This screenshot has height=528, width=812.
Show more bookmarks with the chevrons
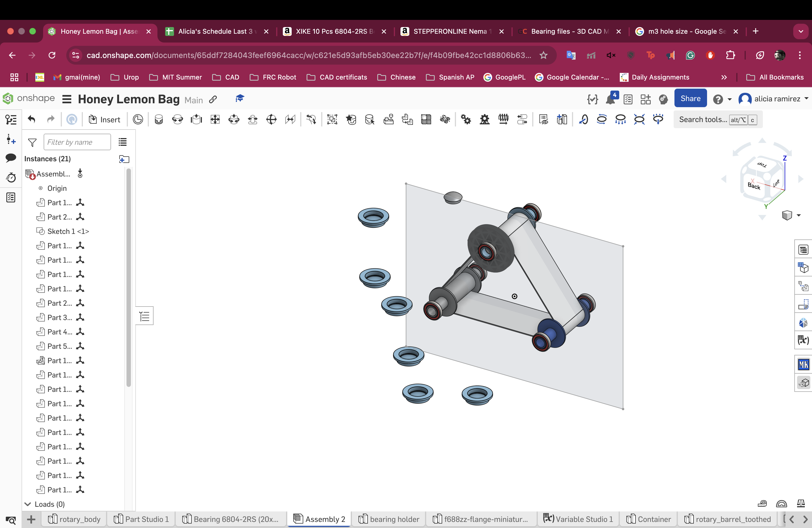724,77
